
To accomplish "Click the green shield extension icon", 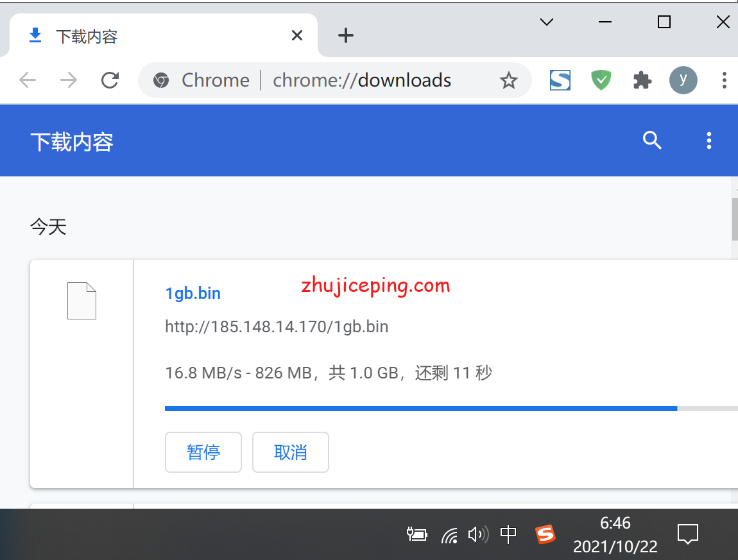I will click(x=601, y=80).
